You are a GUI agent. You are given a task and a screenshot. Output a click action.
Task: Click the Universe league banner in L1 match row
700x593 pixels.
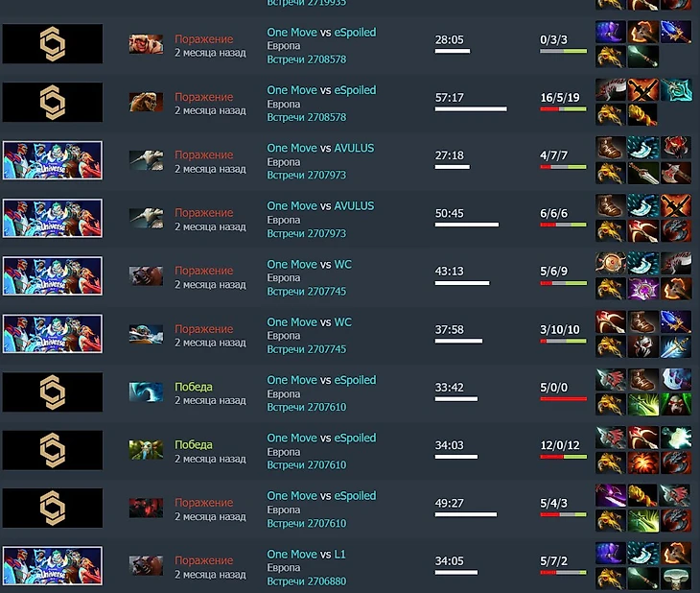pyautogui.click(x=53, y=565)
